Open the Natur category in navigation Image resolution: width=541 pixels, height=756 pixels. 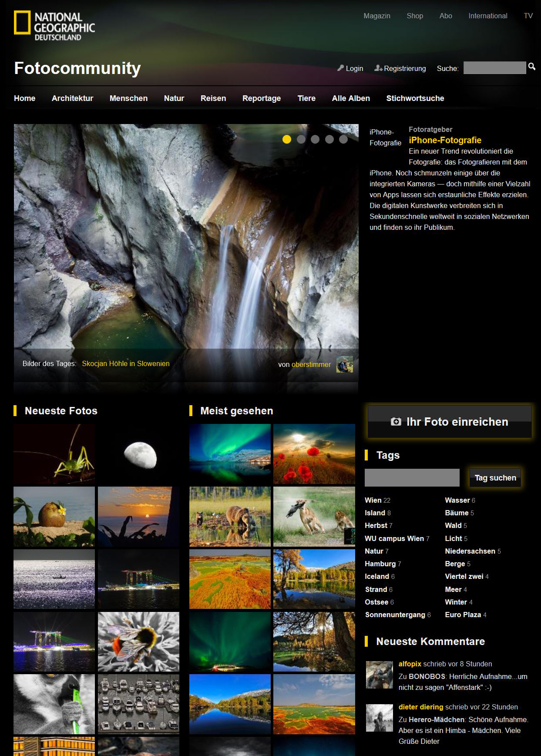click(174, 98)
